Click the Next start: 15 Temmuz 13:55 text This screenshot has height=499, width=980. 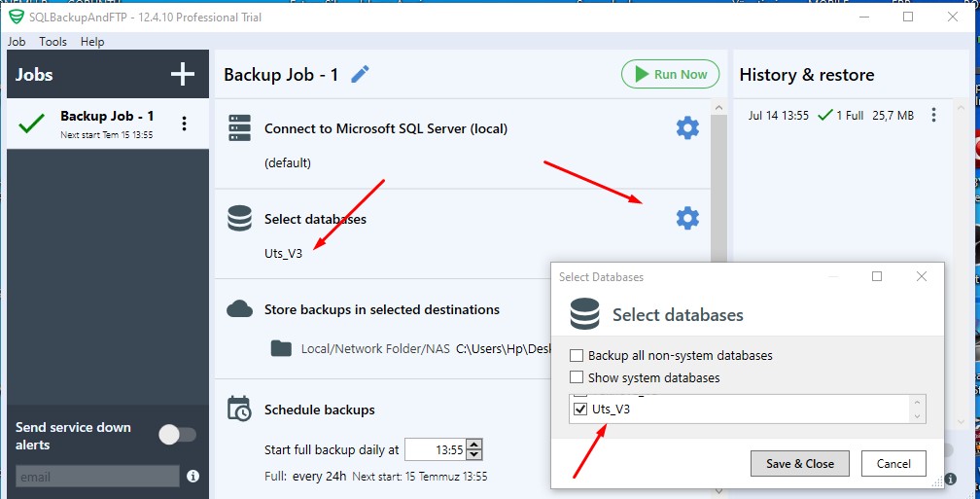(x=419, y=477)
